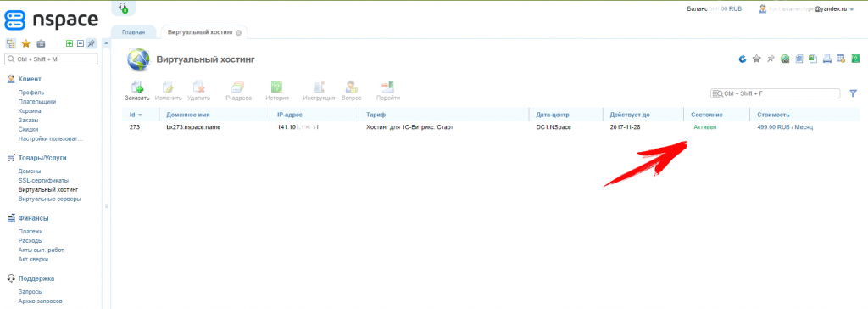The height and width of the screenshot is (309, 868).
Task: Close the Виртуальный хостинг tab
Action: pyautogui.click(x=238, y=32)
